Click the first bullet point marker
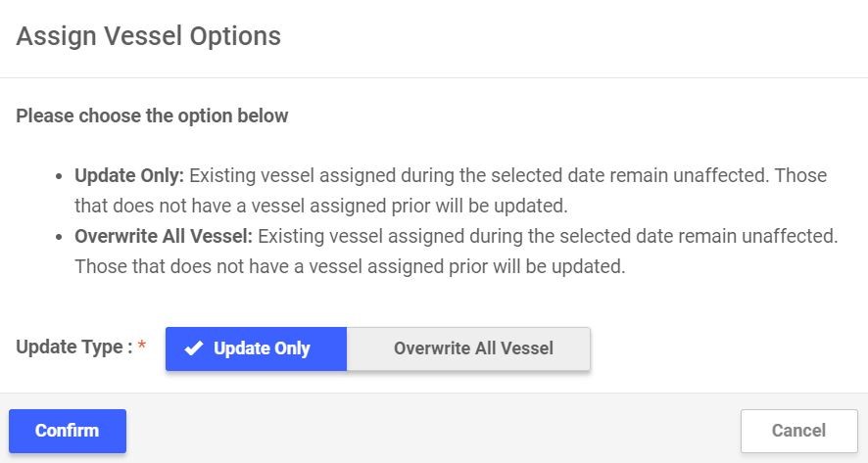The height and width of the screenshot is (463, 868). (60, 177)
